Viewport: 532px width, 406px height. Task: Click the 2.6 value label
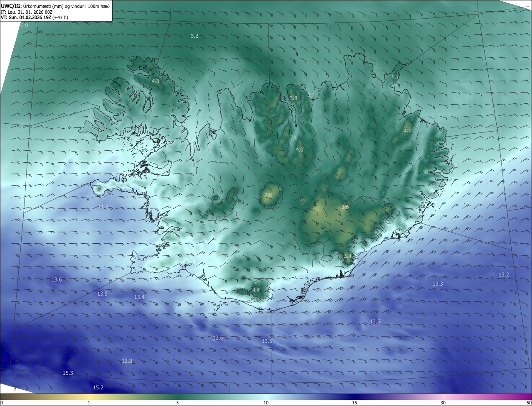pyautogui.click(x=345, y=207)
